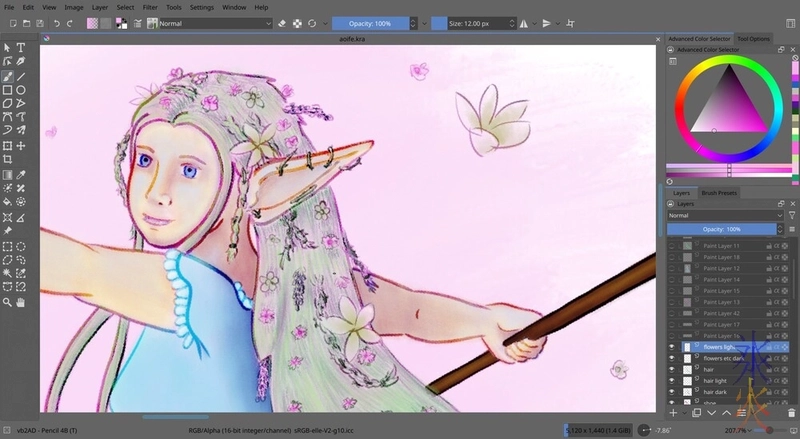Open the Filter menu

(x=151, y=7)
